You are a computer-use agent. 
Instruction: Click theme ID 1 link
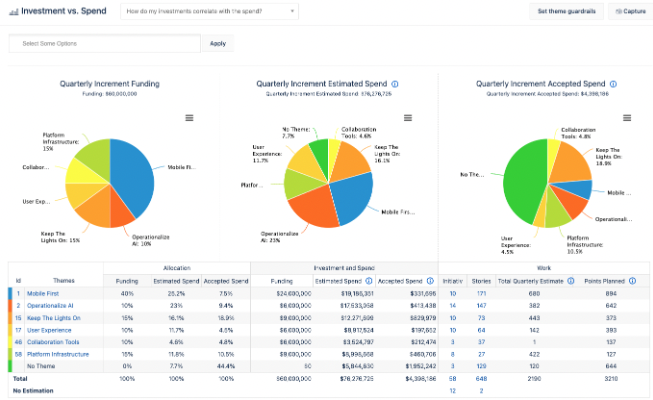(x=18, y=293)
